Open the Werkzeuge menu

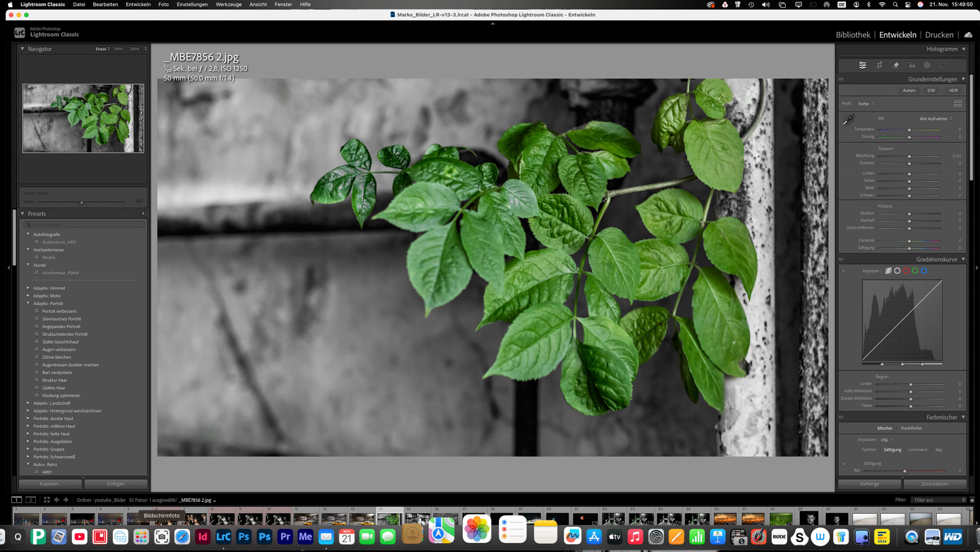point(228,4)
